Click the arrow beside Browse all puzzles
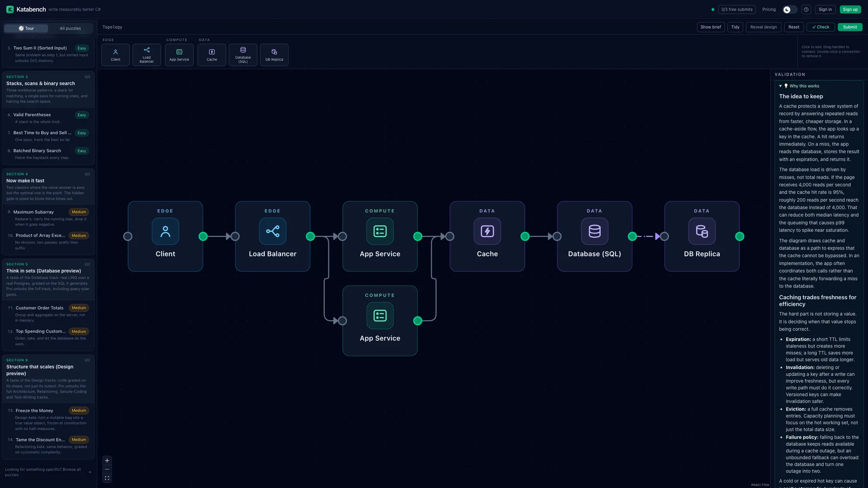Viewport: 868px width, 488px height. 90,472
